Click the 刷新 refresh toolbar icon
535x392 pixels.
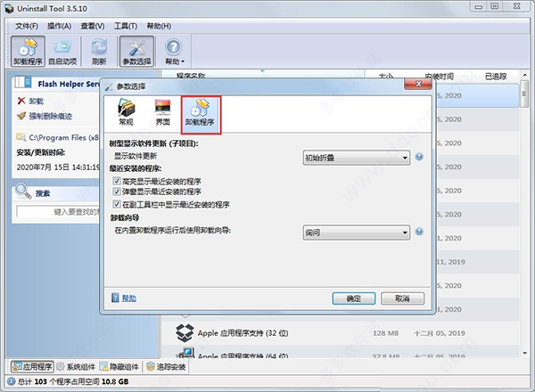(x=99, y=51)
